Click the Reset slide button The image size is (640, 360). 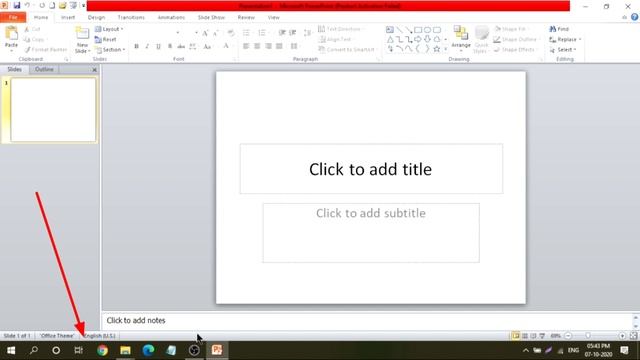106,40
